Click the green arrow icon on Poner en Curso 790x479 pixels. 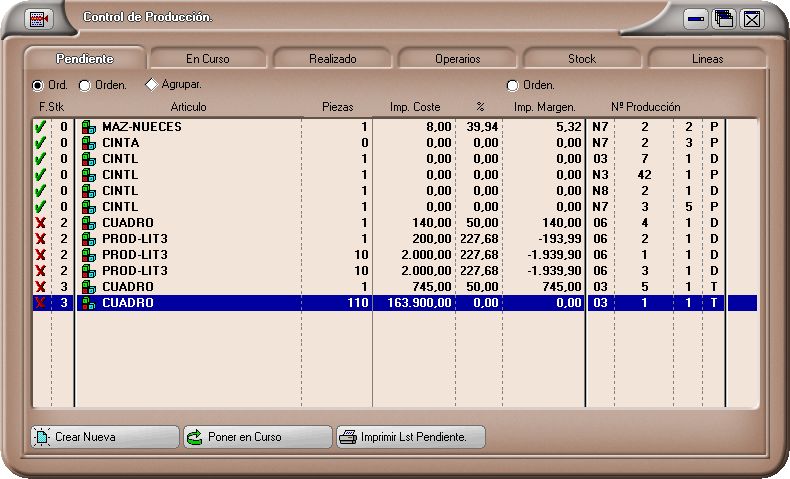195,437
